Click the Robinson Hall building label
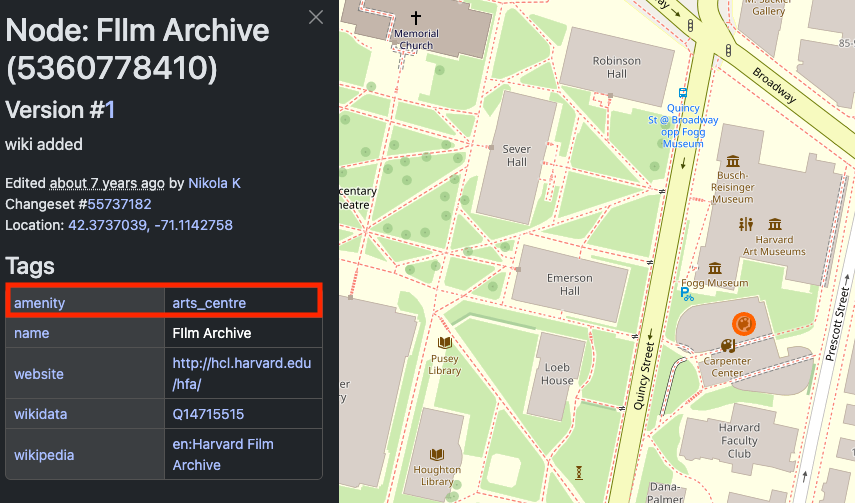 pyautogui.click(x=617, y=67)
